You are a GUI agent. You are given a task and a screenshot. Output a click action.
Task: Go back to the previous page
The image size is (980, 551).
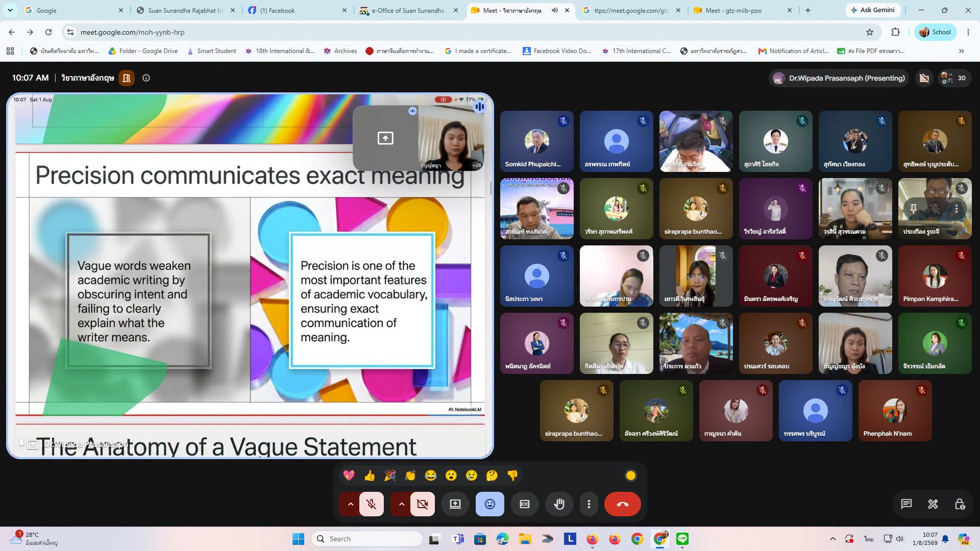pos(12,32)
